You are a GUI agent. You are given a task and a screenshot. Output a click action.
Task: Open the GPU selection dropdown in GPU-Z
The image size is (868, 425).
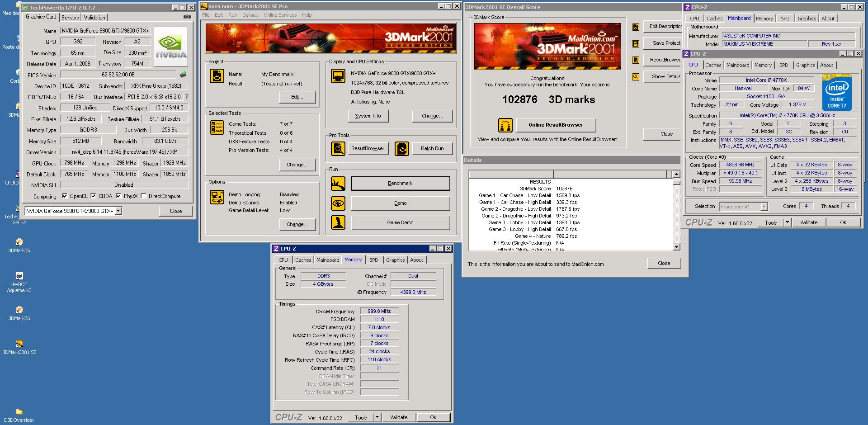[118, 211]
